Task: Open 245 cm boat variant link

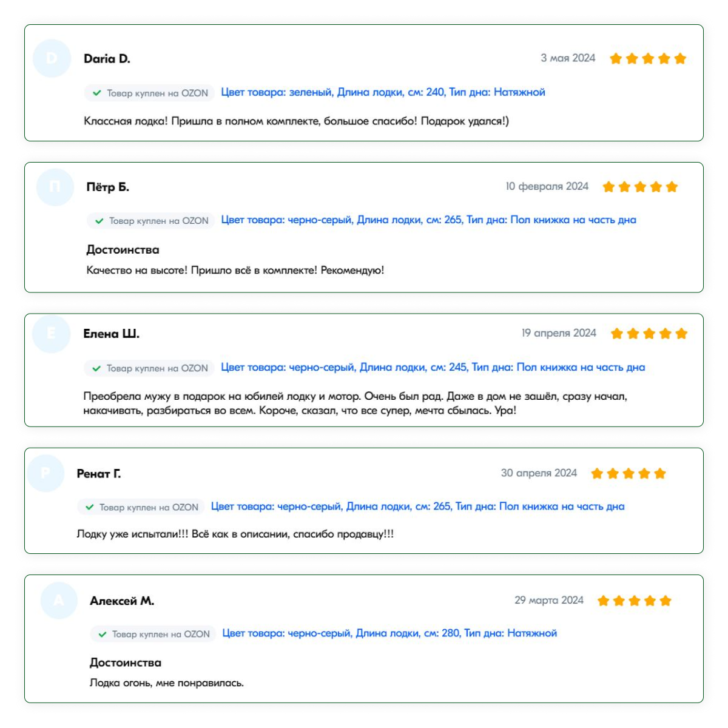Action: click(x=433, y=368)
